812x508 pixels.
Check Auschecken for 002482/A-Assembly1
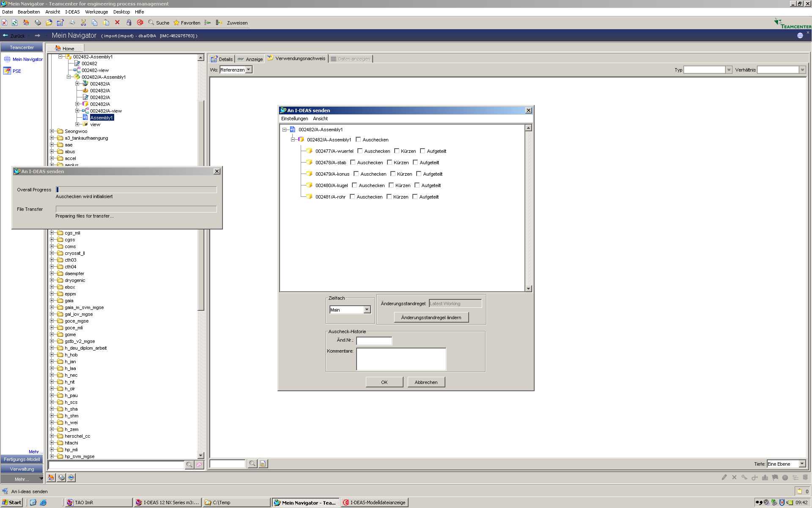click(358, 139)
